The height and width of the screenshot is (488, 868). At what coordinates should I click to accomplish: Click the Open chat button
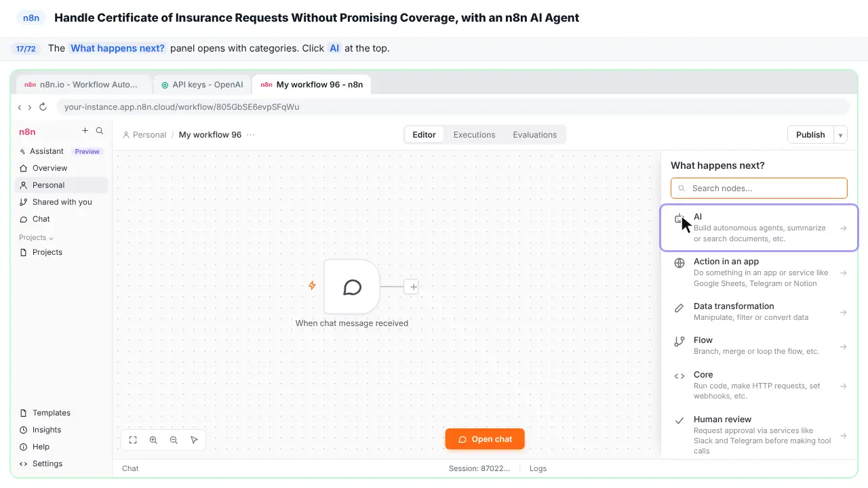point(485,439)
